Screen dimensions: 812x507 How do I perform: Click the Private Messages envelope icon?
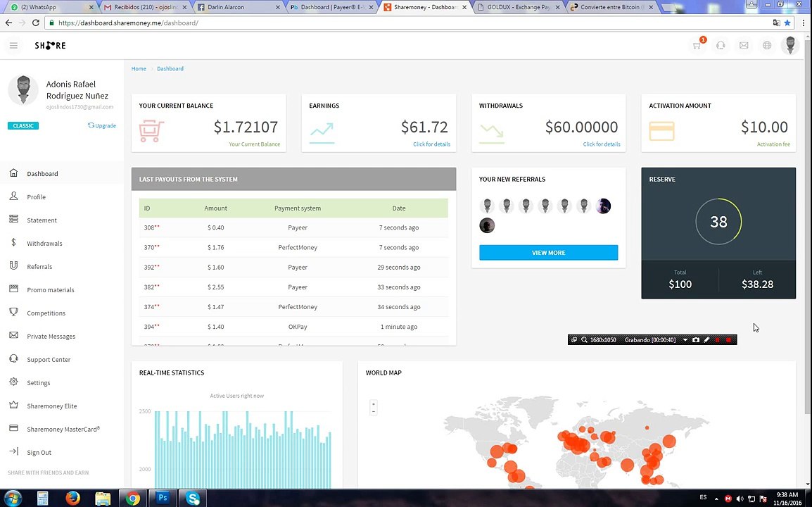click(x=13, y=336)
